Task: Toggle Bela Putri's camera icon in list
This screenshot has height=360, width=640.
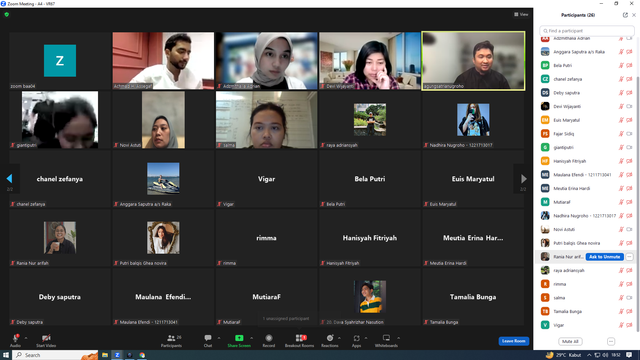Action: pos(629,65)
